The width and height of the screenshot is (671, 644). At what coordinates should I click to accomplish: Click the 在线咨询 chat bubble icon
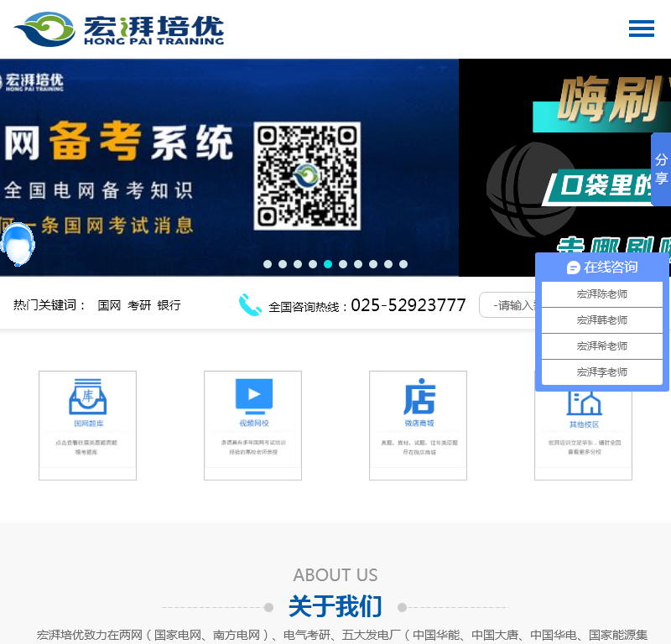pyautogui.click(x=574, y=267)
